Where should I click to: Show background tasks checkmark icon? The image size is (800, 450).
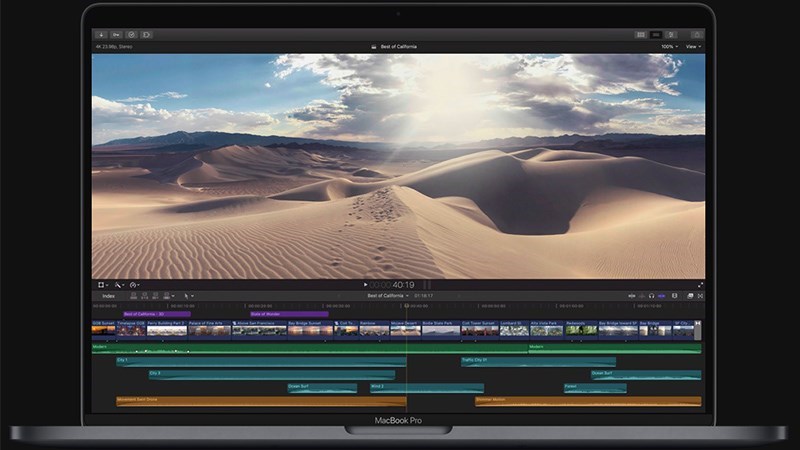[131, 35]
